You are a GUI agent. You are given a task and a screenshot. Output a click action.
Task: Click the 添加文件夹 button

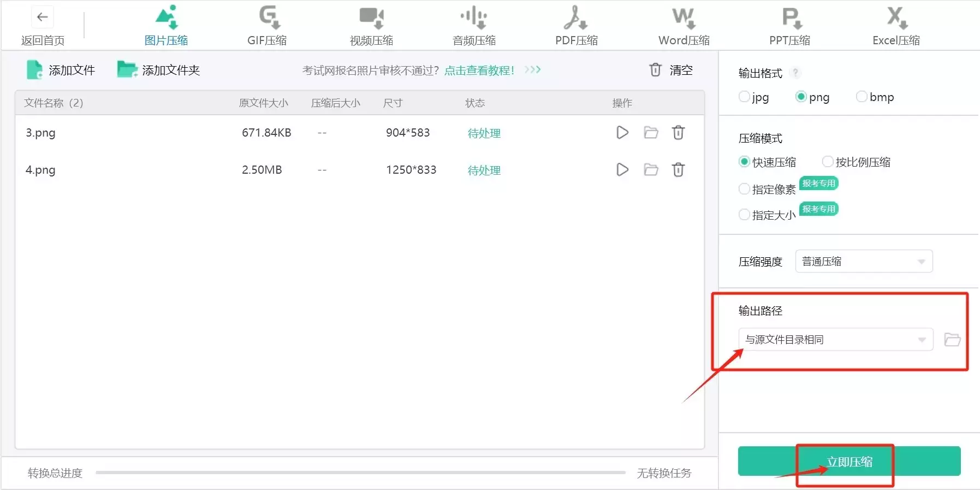click(158, 70)
